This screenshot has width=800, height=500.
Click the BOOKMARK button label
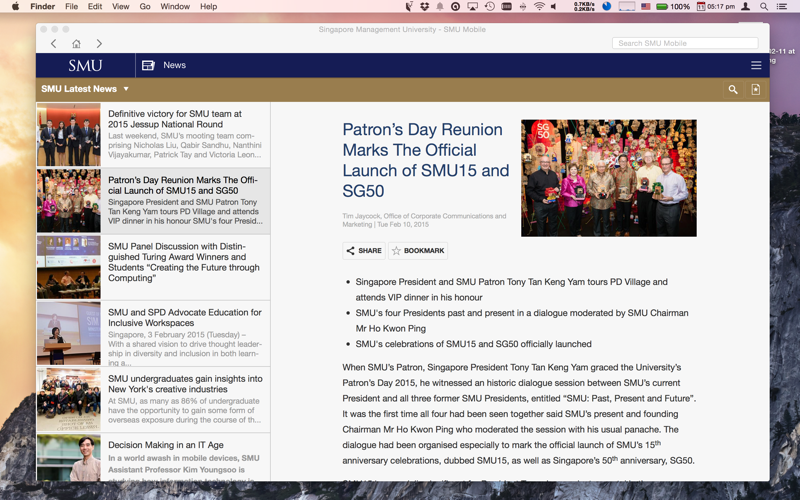click(x=424, y=251)
